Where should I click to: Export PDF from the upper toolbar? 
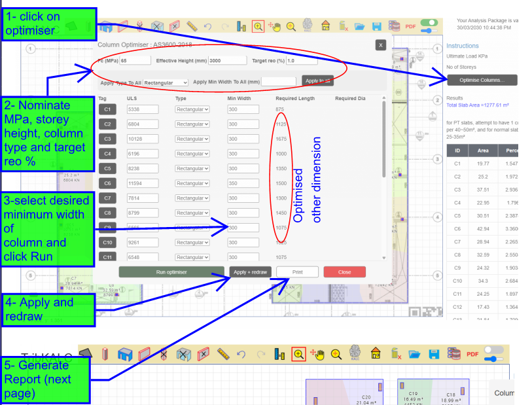410,26
